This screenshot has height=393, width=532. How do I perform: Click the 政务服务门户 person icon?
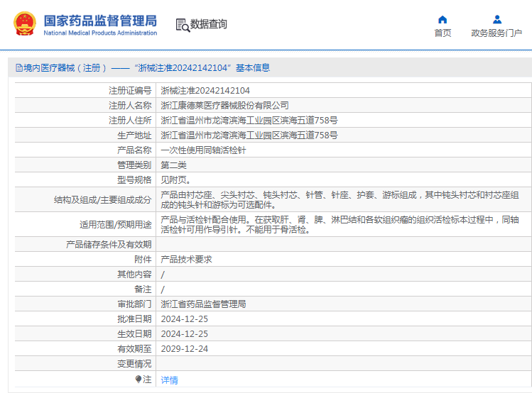click(496, 19)
